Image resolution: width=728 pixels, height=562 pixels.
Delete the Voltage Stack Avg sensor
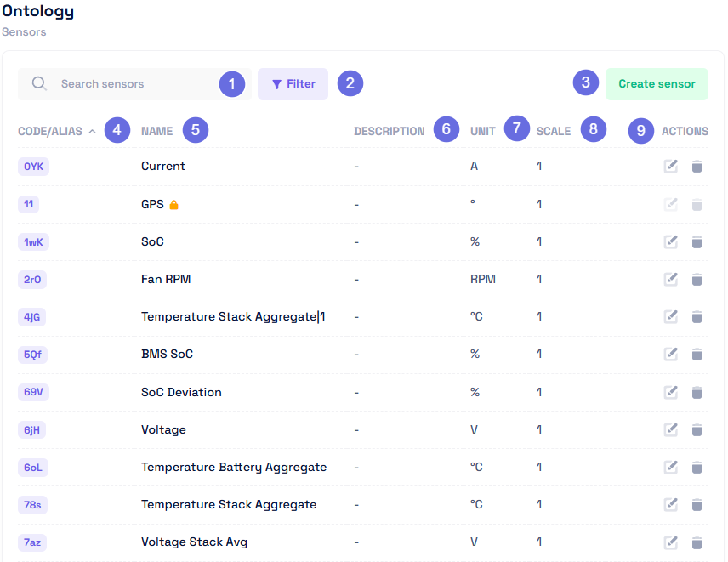[x=697, y=542]
